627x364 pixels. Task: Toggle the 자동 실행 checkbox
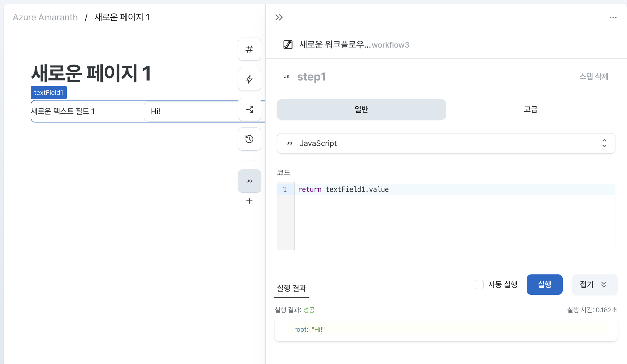point(479,284)
